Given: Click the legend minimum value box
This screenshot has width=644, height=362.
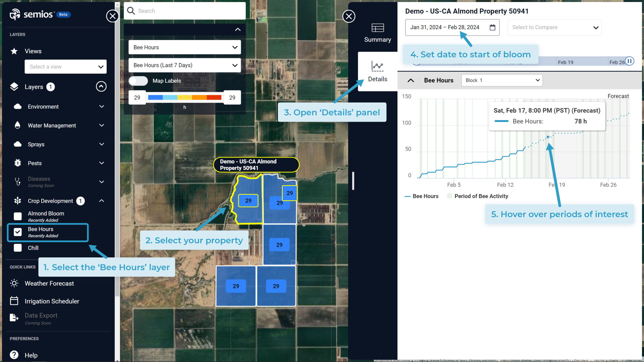Looking at the screenshot, I should pos(137,98).
